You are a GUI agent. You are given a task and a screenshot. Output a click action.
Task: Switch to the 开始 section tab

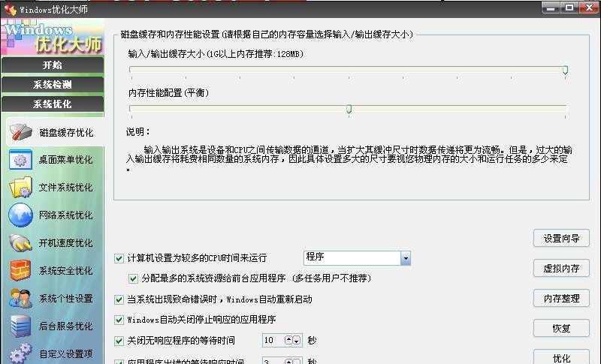coord(53,65)
